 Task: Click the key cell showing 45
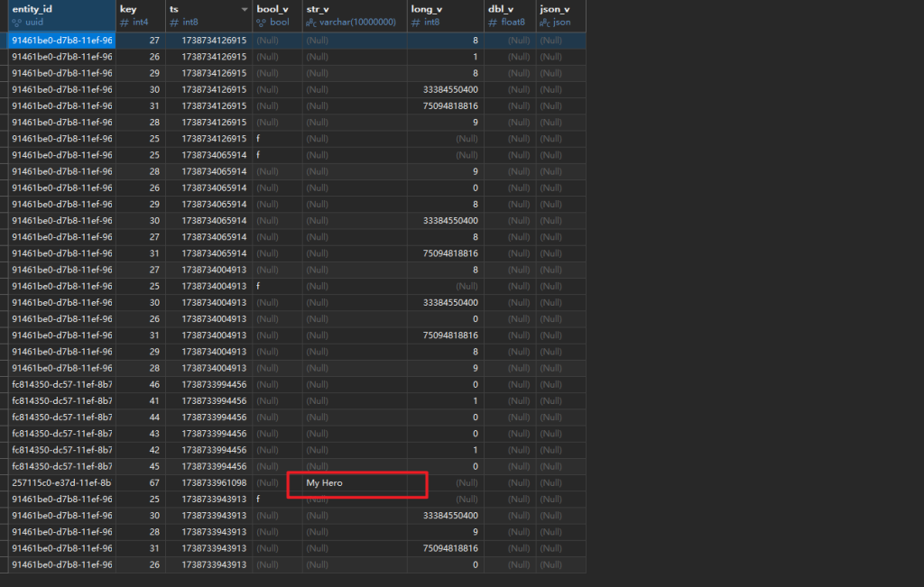pyautogui.click(x=141, y=466)
